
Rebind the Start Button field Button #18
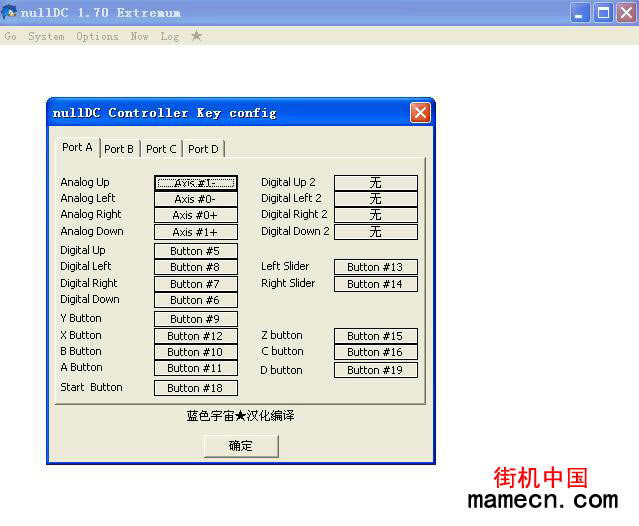coord(196,388)
